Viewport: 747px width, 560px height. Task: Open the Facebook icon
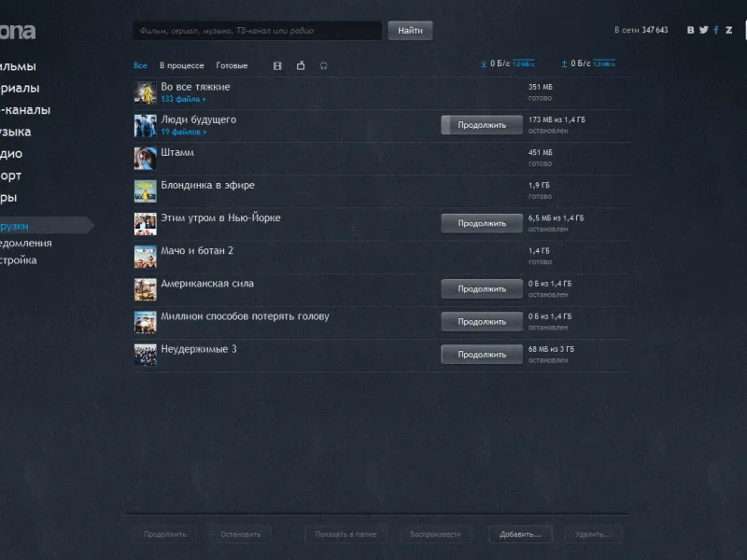click(716, 30)
